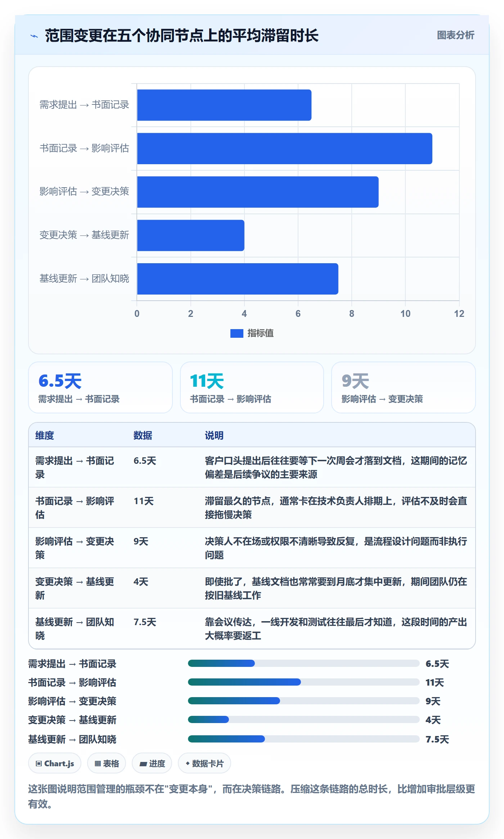
Task: Click the 说明 column header
Action: coord(214,435)
